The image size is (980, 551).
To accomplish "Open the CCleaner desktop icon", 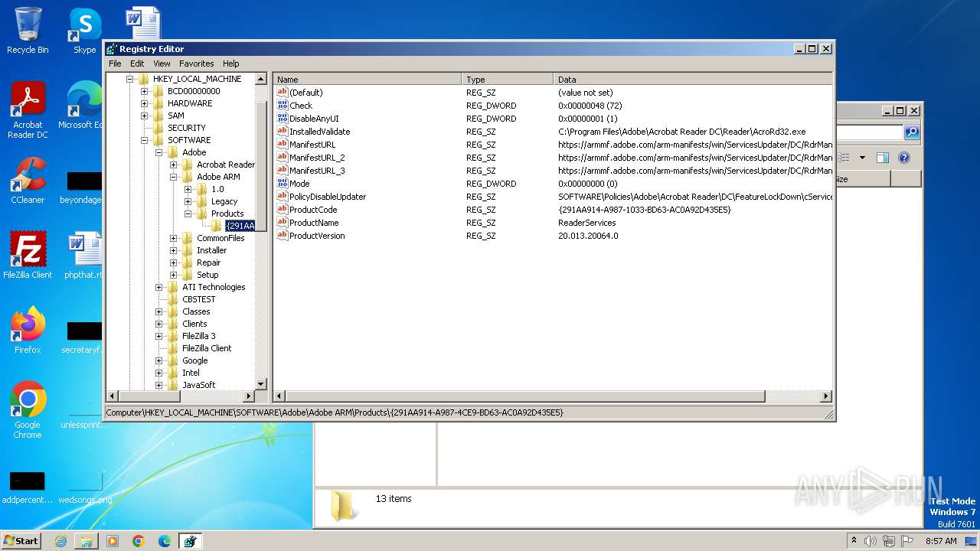I will [28, 181].
